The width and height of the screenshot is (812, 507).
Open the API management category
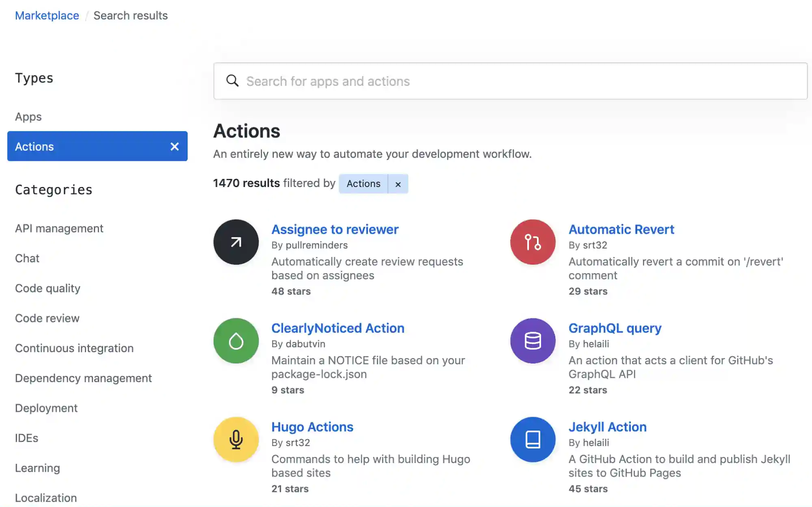click(x=59, y=228)
